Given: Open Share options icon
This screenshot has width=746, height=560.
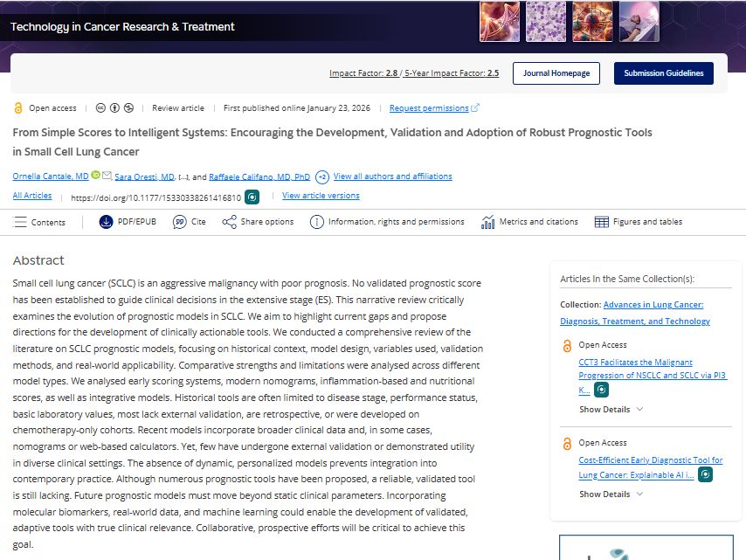Looking at the screenshot, I should [x=230, y=222].
